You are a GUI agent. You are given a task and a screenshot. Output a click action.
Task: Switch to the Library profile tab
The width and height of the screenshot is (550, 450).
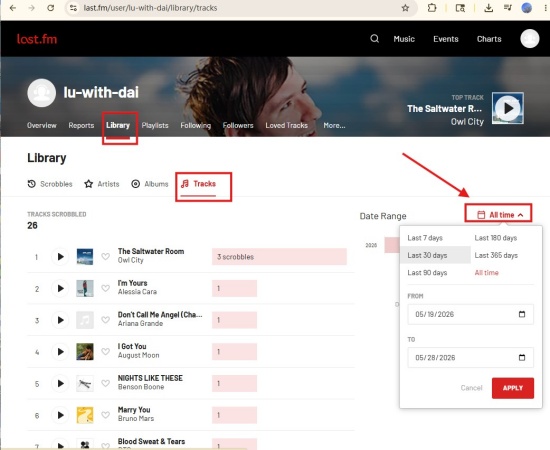[118, 125]
